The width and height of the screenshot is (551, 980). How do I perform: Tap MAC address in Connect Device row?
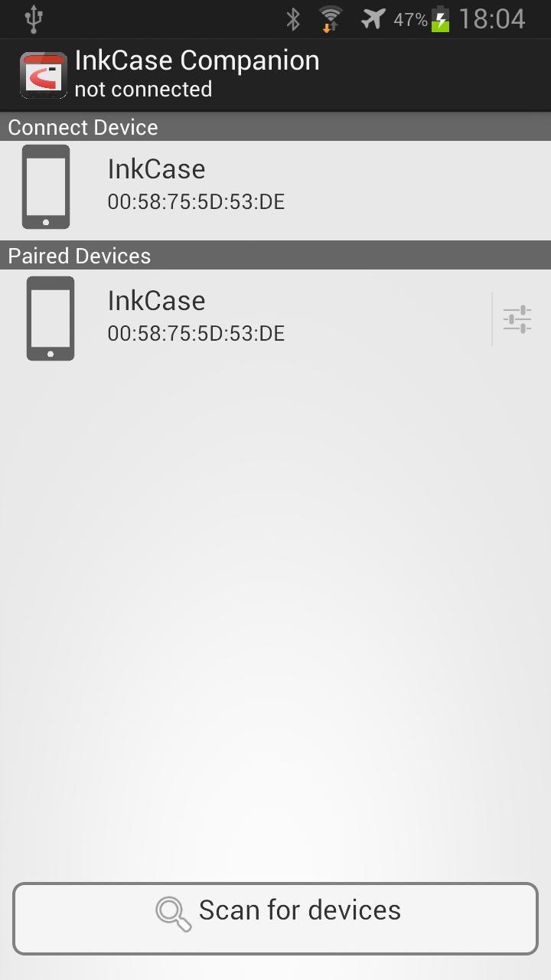pos(196,202)
